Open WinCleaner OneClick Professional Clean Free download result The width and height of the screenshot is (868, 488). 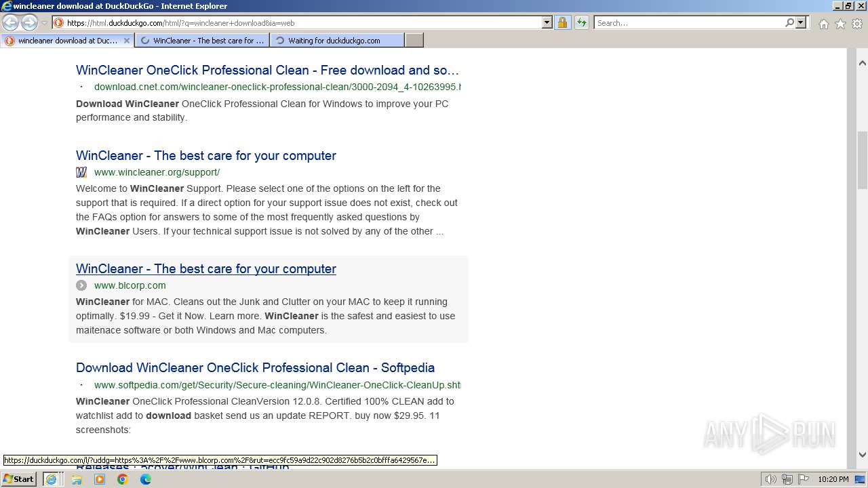[267, 70]
